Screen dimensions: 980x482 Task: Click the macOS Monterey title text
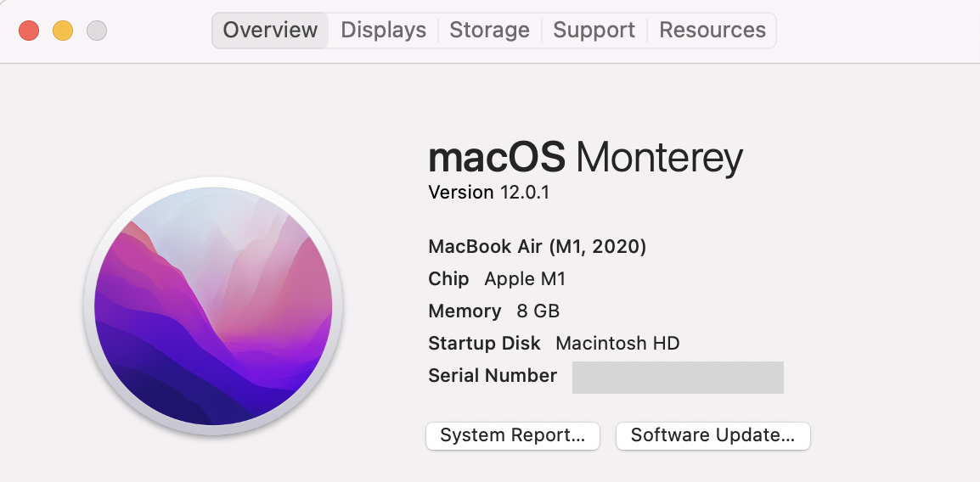point(585,157)
